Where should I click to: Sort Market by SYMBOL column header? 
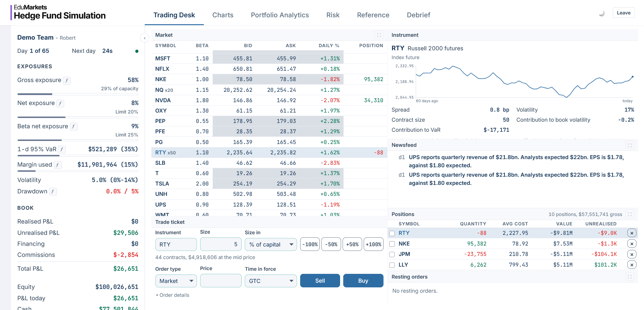165,46
